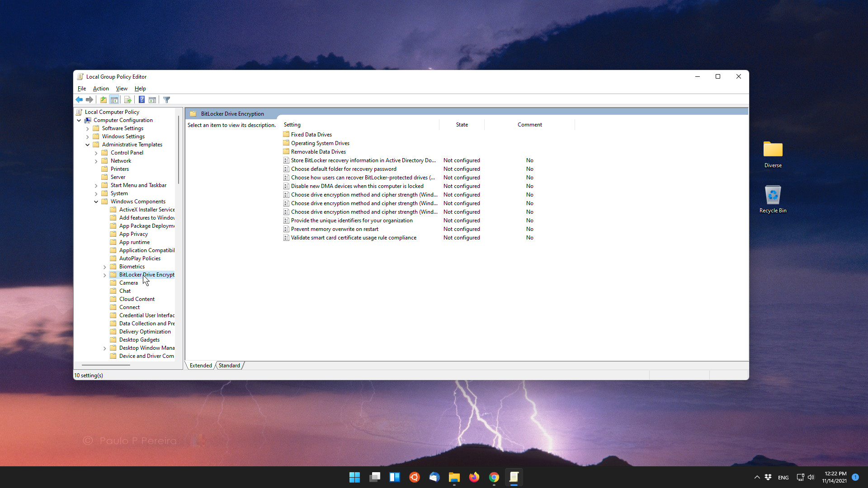The image size is (868, 488).
Task: Click the Filter funnel toolbar icon
Action: pyautogui.click(x=167, y=100)
